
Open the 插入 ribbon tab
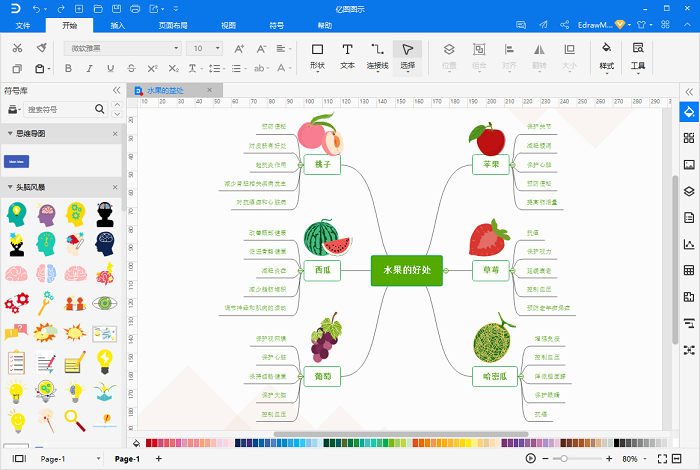(118, 25)
